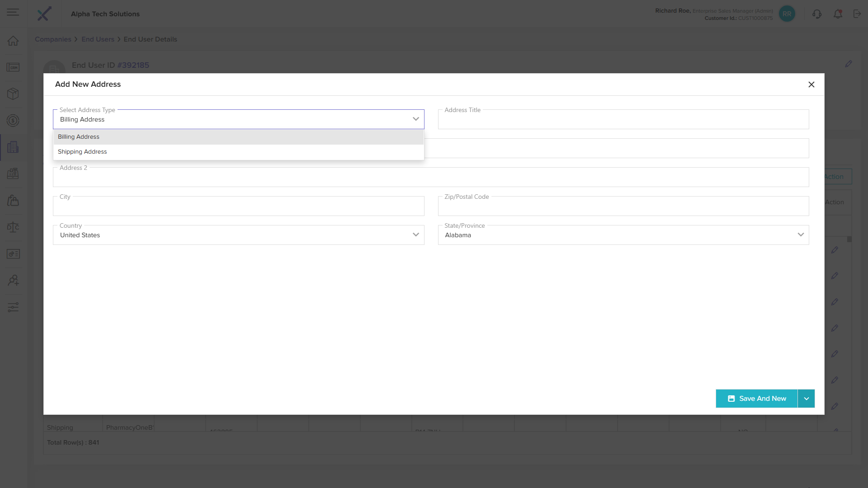Viewport: 868px width, 488px height.
Task: Close the Add New Address dialog
Action: (x=811, y=84)
